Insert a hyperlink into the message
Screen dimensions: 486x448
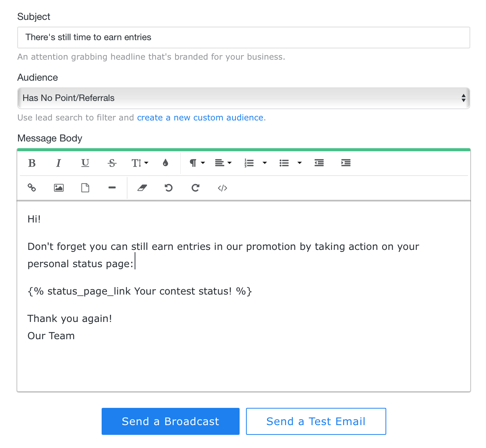click(x=32, y=188)
